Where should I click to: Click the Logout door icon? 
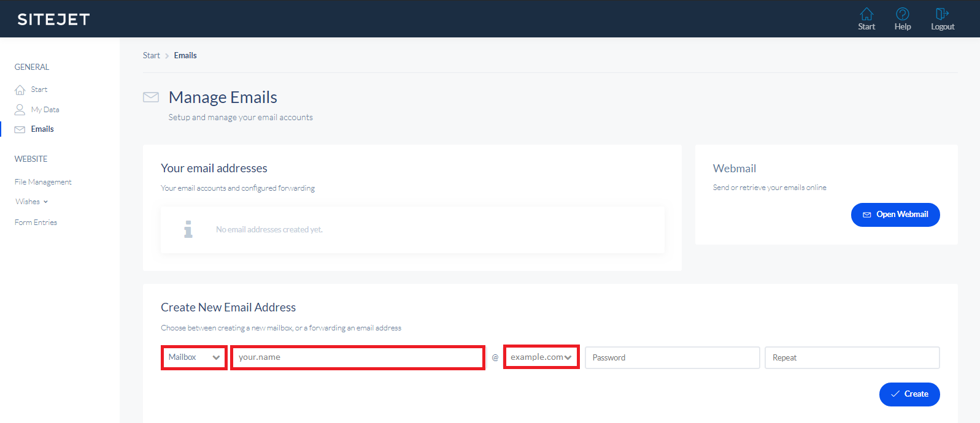click(x=942, y=14)
